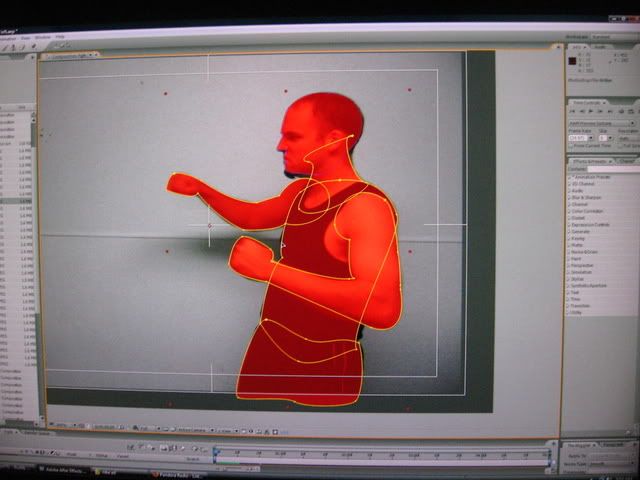
Task: Open the View menu
Action: [x=25, y=38]
